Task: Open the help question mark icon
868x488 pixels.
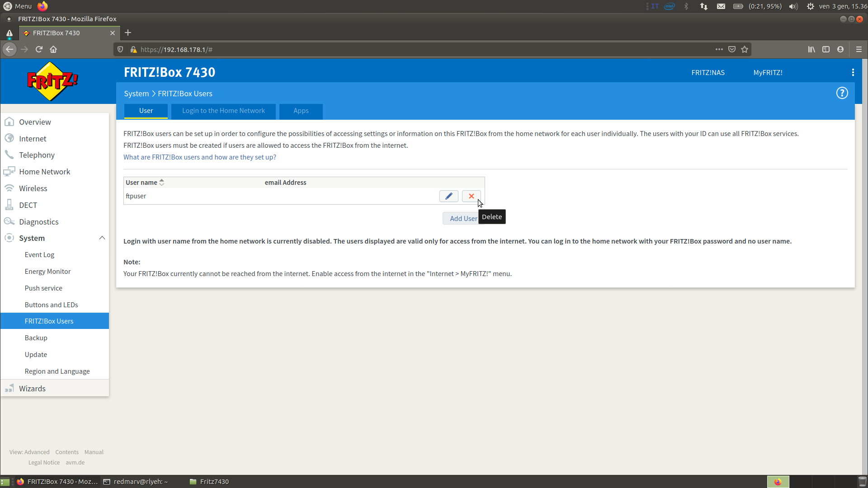Action: click(x=842, y=93)
